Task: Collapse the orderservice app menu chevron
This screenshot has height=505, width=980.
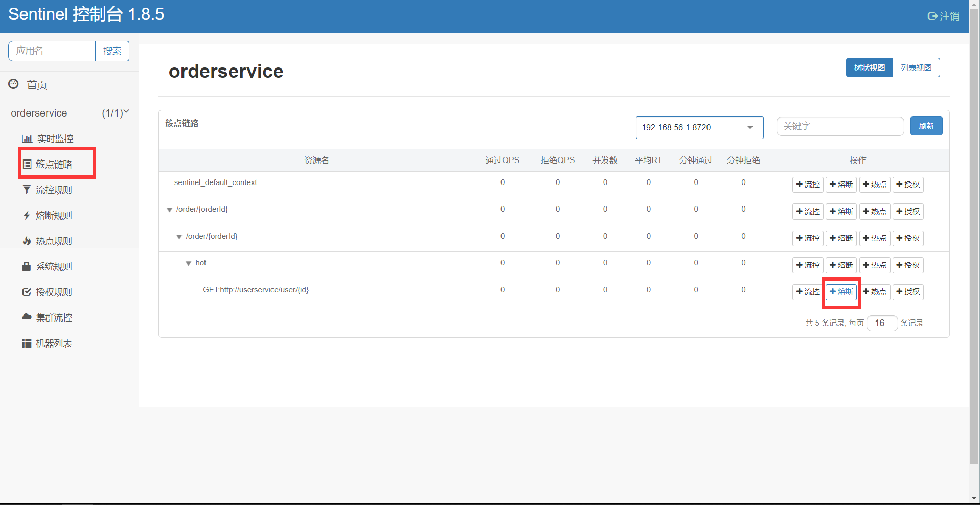Action: click(126, 111)
